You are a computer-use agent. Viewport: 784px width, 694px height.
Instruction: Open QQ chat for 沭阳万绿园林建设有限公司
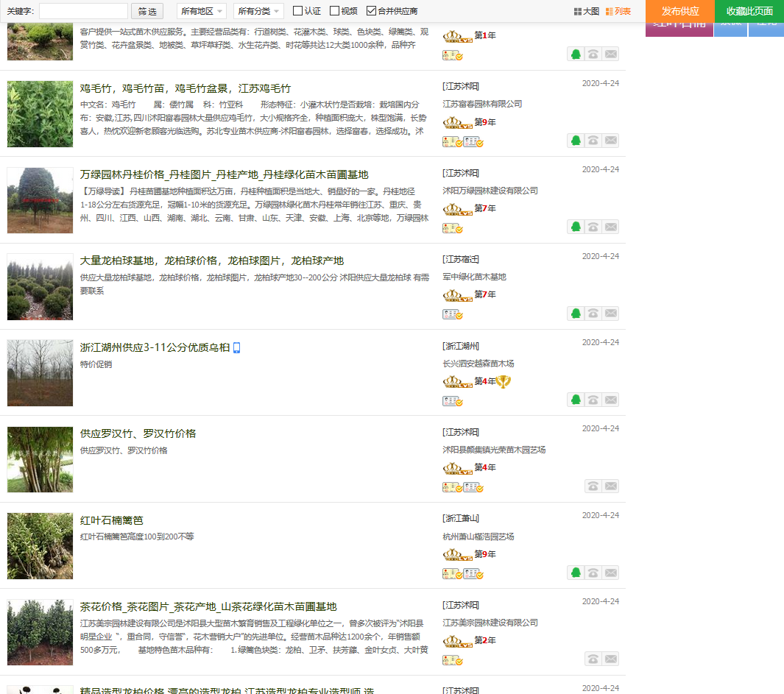click(x=576, y=227)
